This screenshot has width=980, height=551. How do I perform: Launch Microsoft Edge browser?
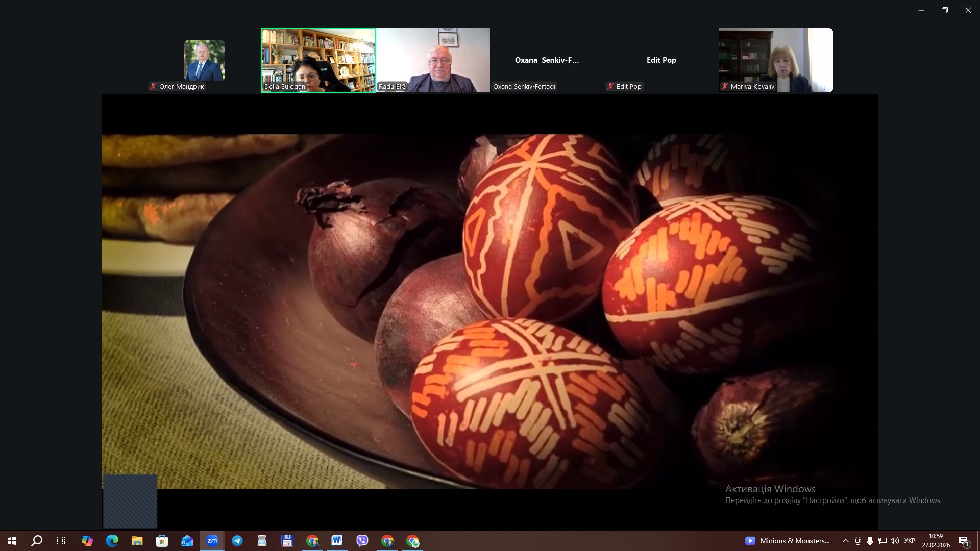112,541
